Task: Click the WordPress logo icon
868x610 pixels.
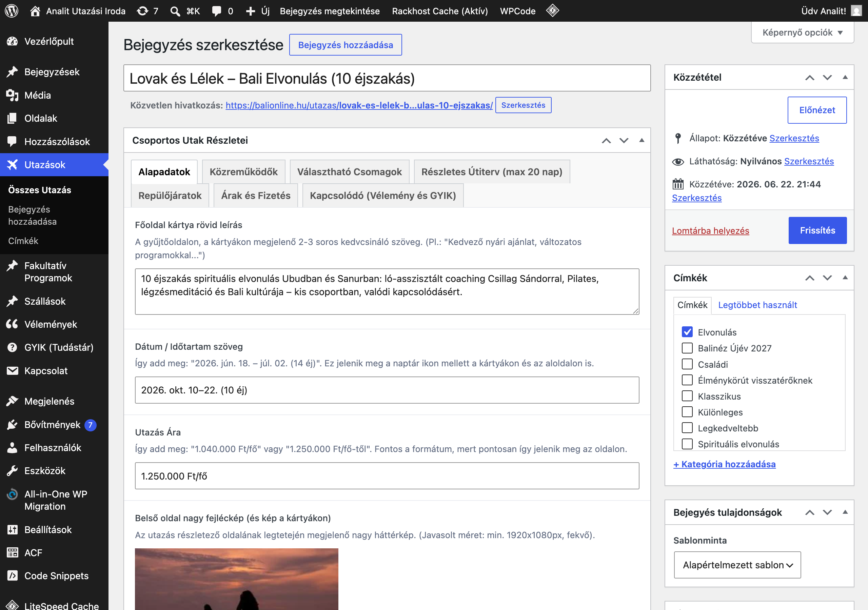Action: click(x=12, y=11)
